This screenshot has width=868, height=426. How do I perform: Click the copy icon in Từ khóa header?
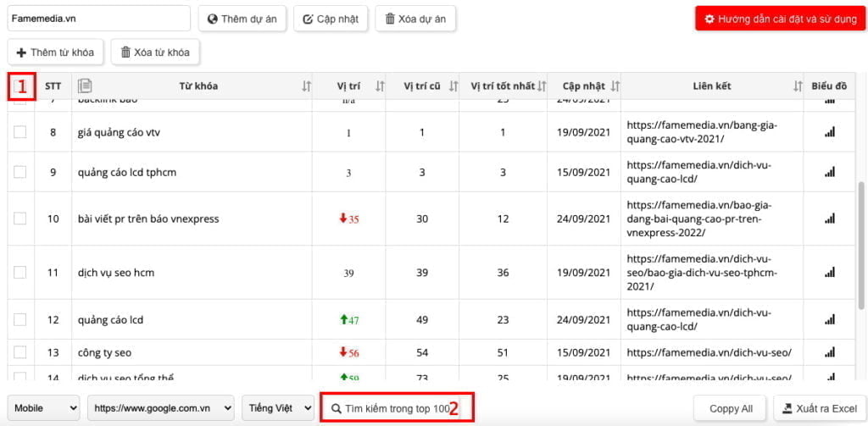pos(85,86)
